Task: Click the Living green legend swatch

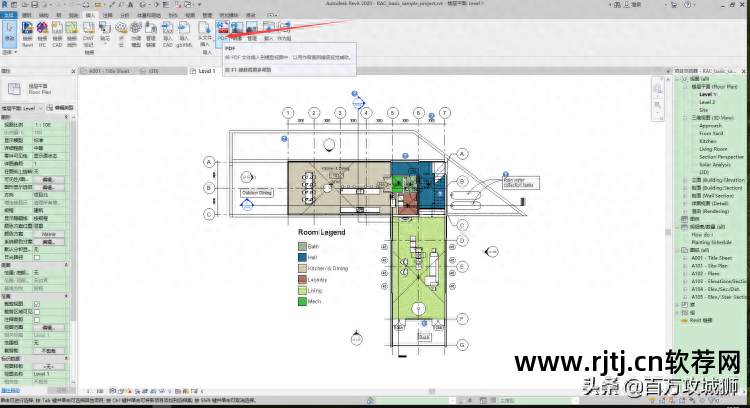Action: pos(301,290)
